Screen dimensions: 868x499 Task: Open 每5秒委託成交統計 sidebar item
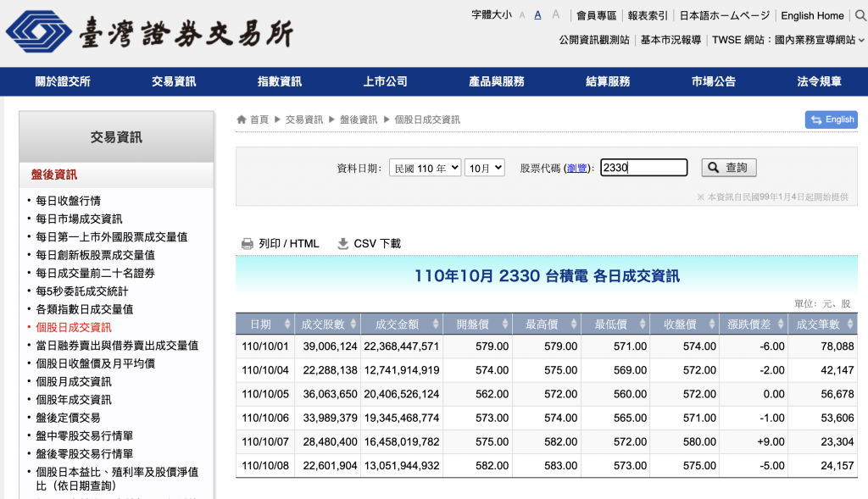coord(82,291)
